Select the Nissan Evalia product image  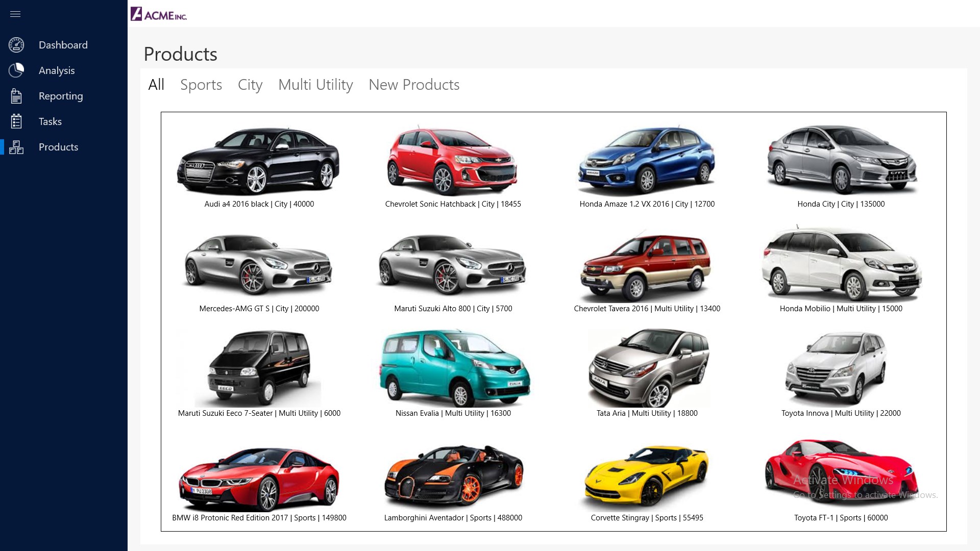pos(454,368)
